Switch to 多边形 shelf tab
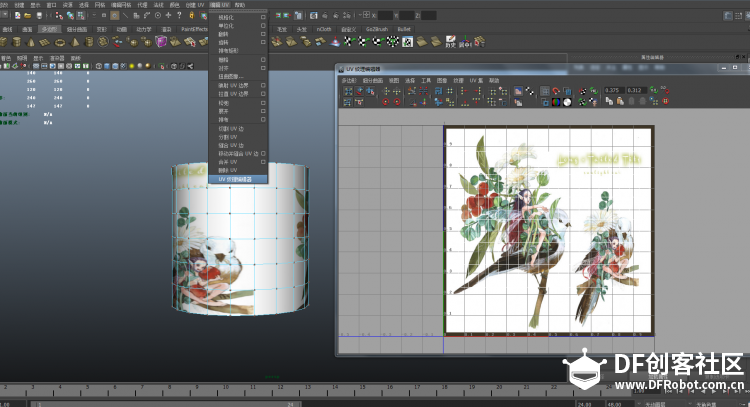The width and height of the screenshot is (750, 407). (49, 29)
